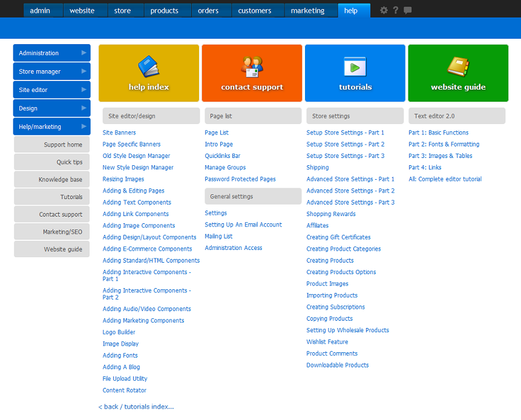Expand the Design sidebar menu
Image resolution: width=521 pixels, height=420 pixels.
coord(51,108)
